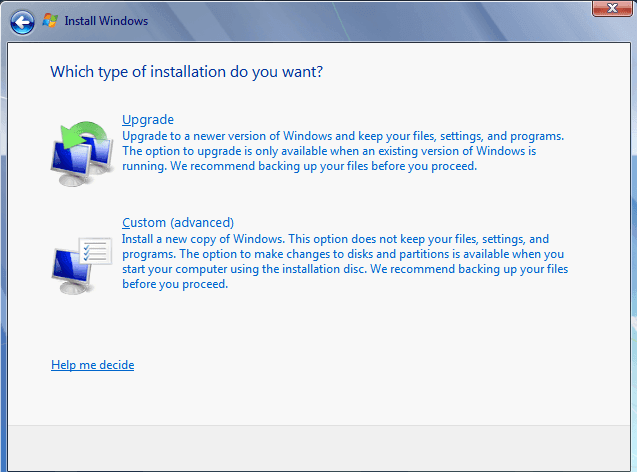Click the Windows flag logo in title bar

[x=50, y=20]
